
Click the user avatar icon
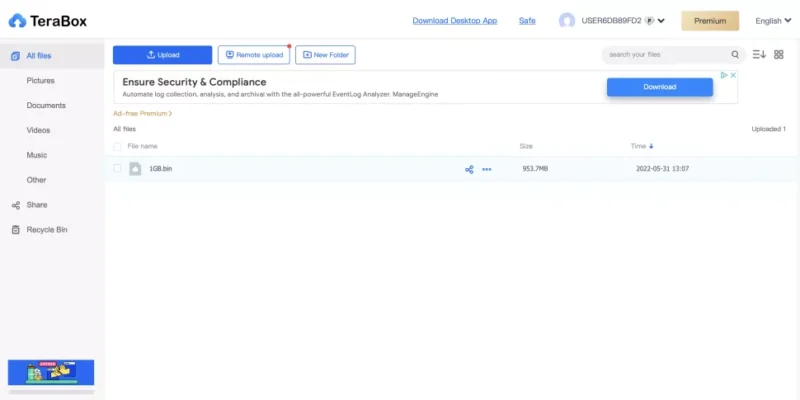[567, 21]
